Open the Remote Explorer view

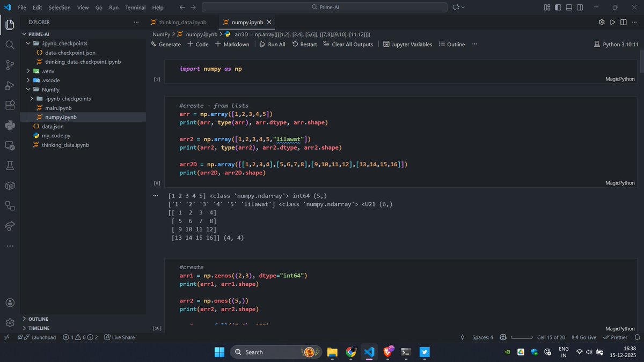(10, 145)
